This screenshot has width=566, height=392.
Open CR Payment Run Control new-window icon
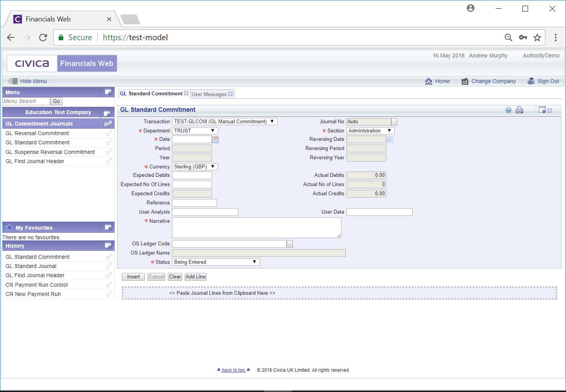point(109,285)
